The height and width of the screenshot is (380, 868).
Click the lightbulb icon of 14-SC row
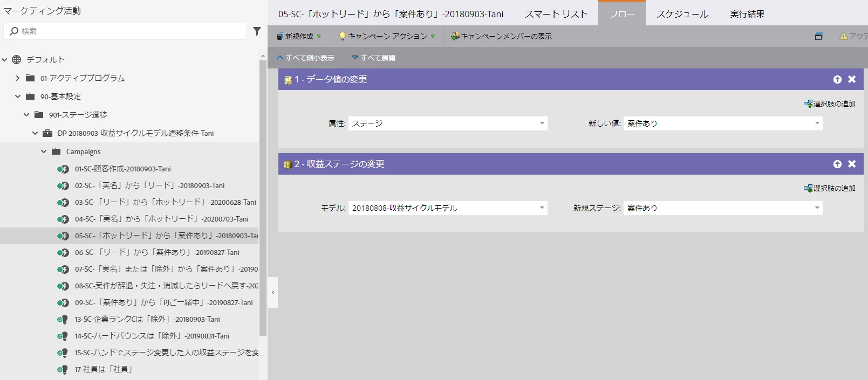click(x=63, y=336)
